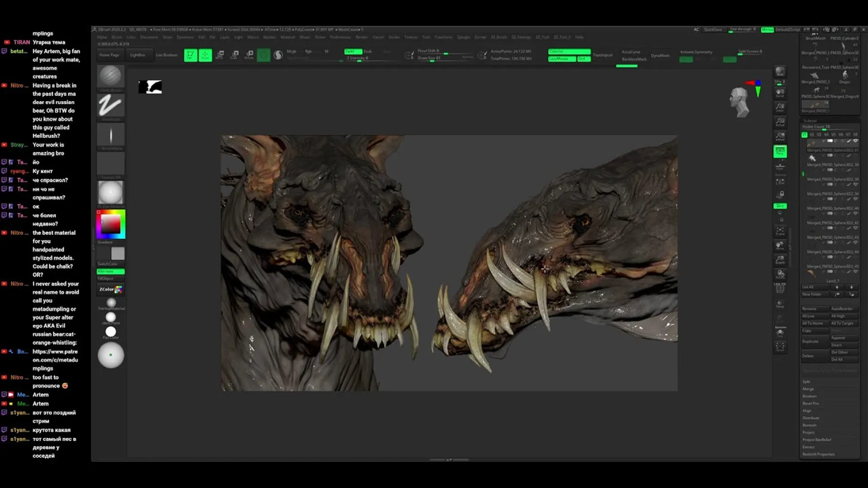Toggle the BackfaceMask option

point(634,59)
